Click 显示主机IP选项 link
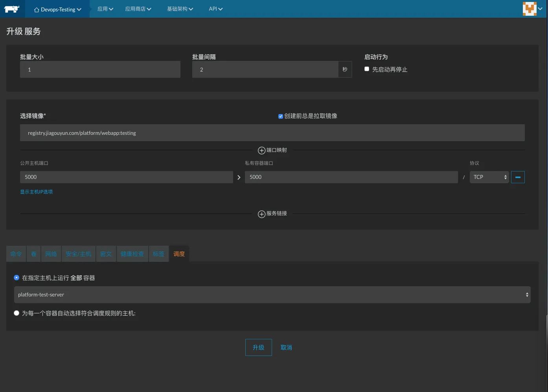 pos(37,192)
